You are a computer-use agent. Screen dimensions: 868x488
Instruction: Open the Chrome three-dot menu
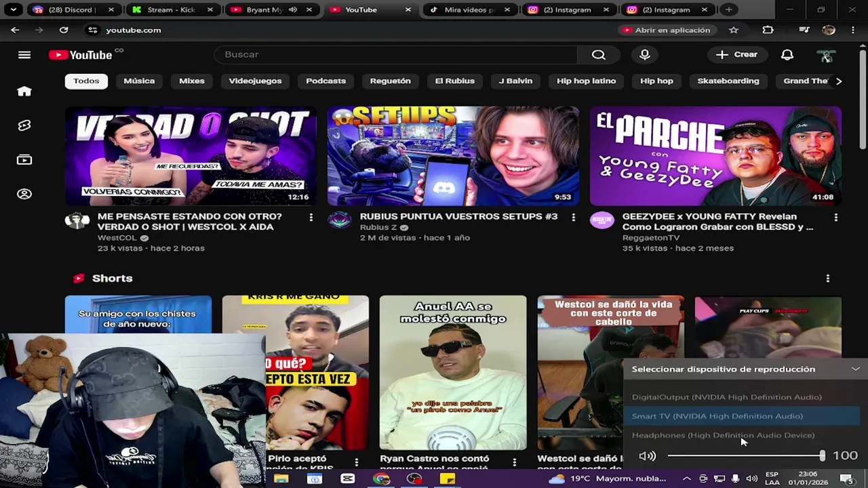pyautogui.click(x=853, y=30)
